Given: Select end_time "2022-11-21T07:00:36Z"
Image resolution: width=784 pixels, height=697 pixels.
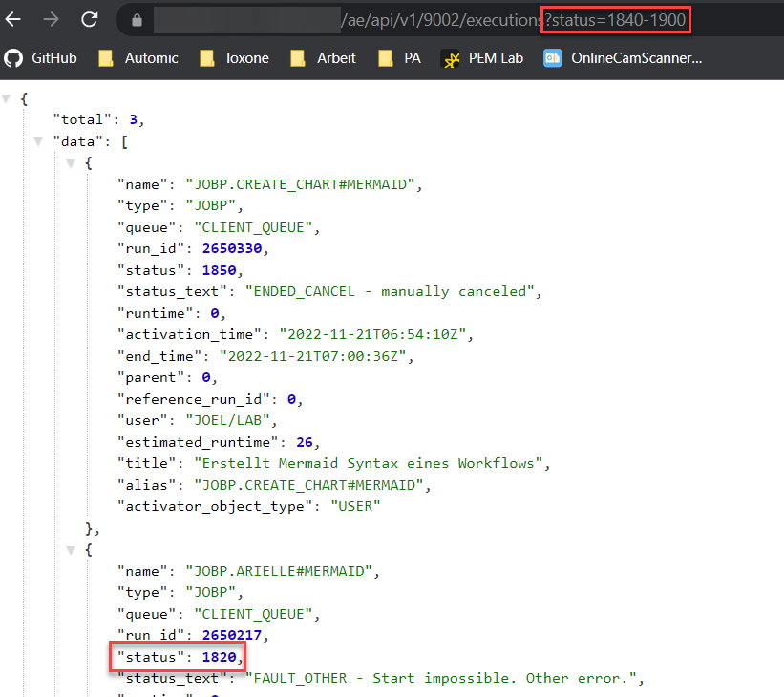Looking at the screenshot, I should point(313,356).
